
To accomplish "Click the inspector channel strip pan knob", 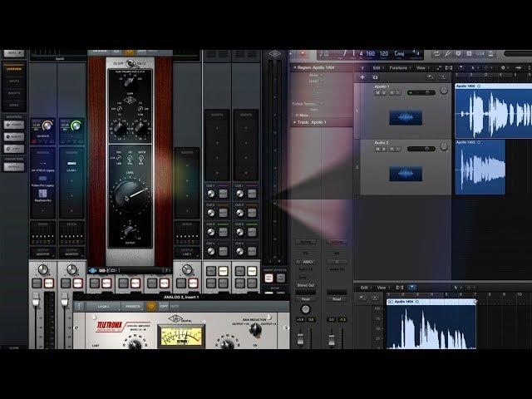I will (x=305, y=309).
